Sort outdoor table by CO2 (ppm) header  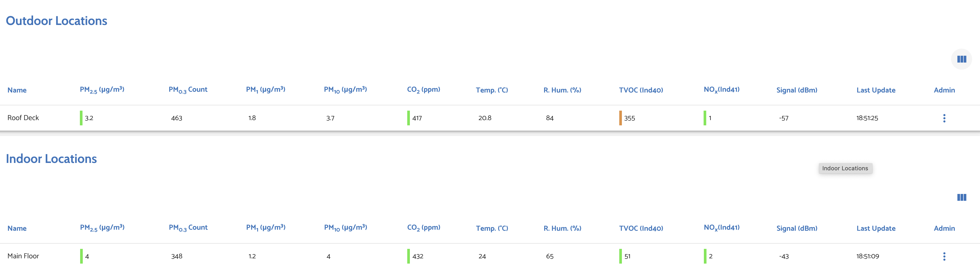coord(424,90)
